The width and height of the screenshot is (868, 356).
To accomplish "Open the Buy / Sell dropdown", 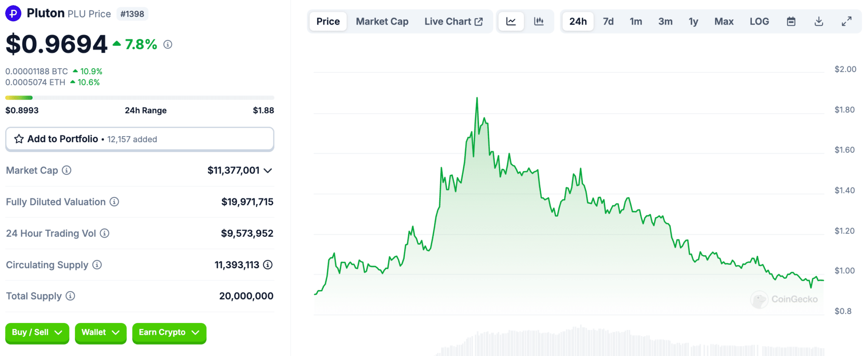I will 37,333.
